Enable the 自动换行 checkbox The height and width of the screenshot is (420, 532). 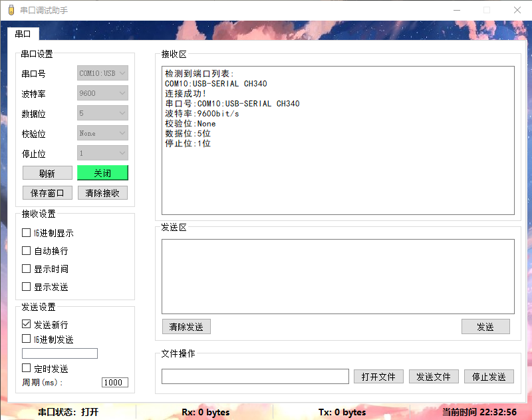tap(26, 250)
